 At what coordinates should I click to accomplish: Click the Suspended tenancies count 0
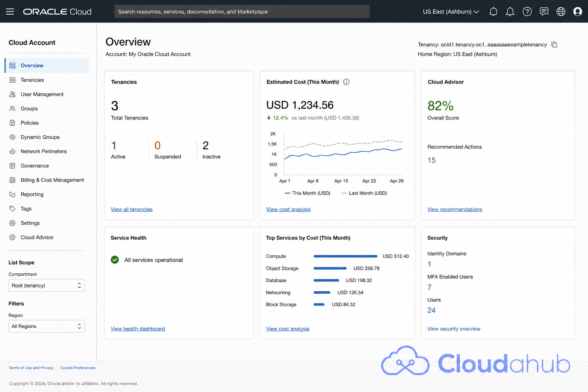[x=157, y=145]
